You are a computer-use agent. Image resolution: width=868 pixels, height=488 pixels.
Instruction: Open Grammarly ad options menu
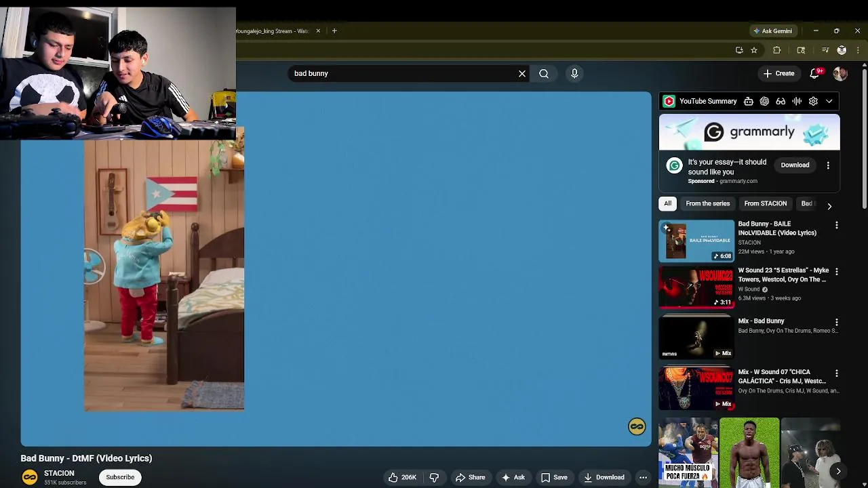828,165
